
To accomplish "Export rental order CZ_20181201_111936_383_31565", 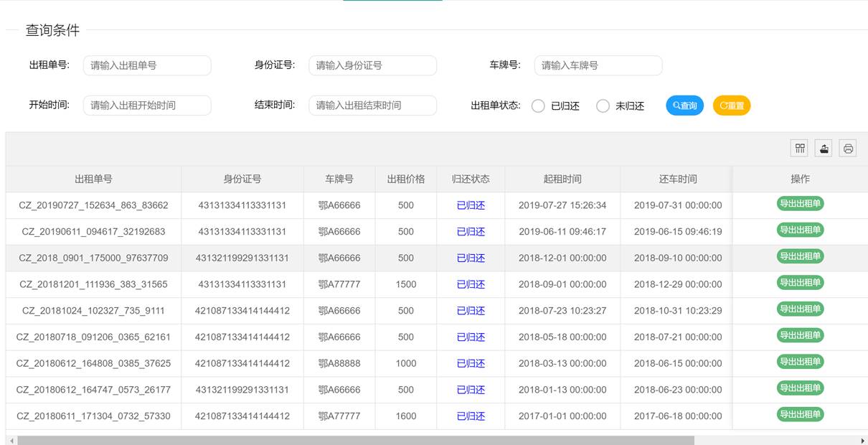I will (800, 283).
